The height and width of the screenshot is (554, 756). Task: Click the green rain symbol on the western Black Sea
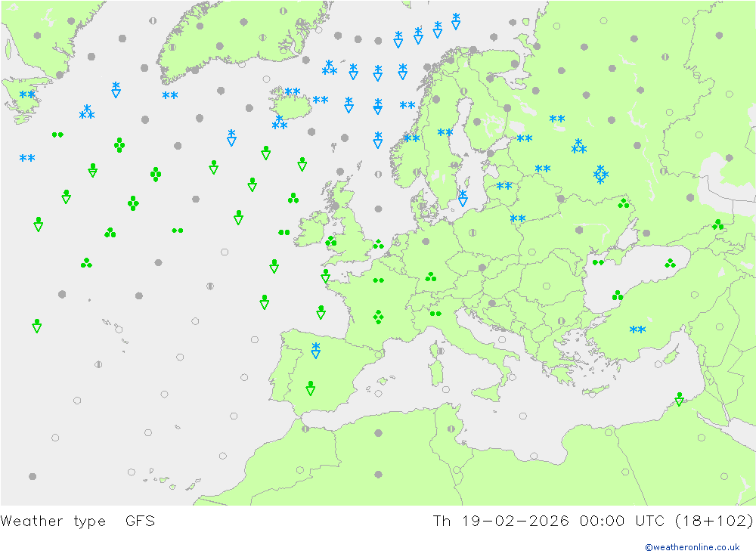618,295
